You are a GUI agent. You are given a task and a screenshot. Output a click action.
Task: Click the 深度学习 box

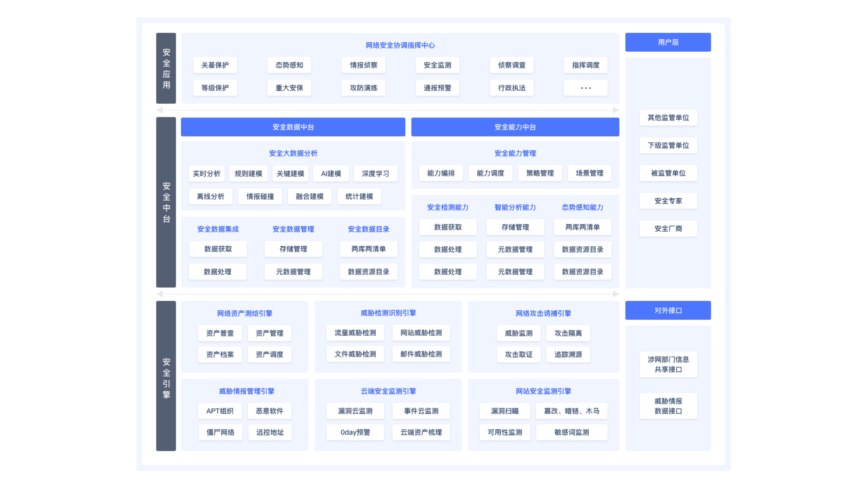(x=375, y=174)
